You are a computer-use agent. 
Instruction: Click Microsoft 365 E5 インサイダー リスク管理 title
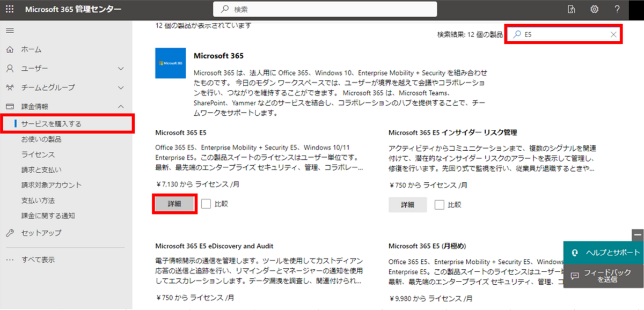[452, 132]
